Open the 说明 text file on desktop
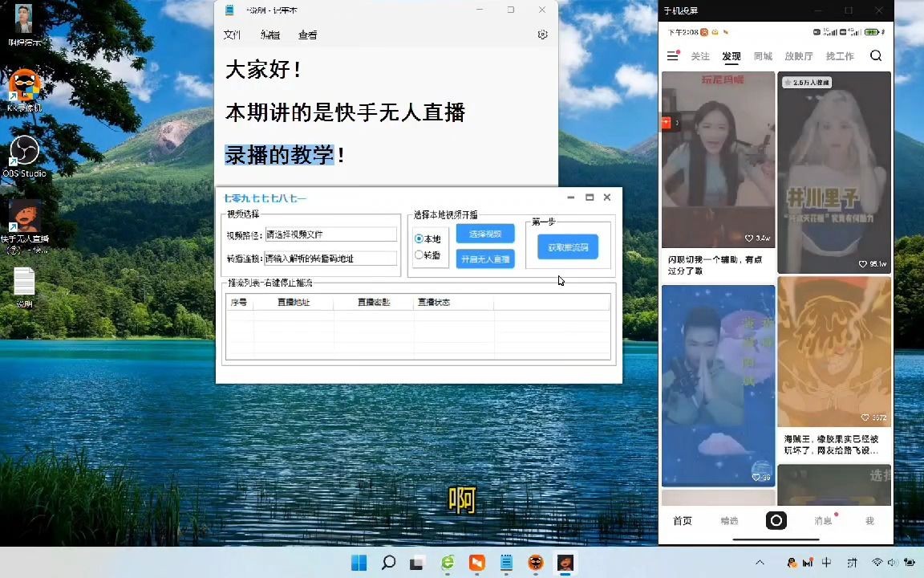Screen dimensions: 924x578 click(24, 287)
